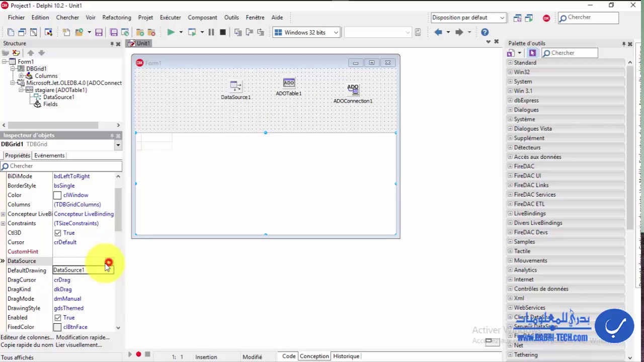
Task: Open the Composant menu
Action: [x=202, y=18]
